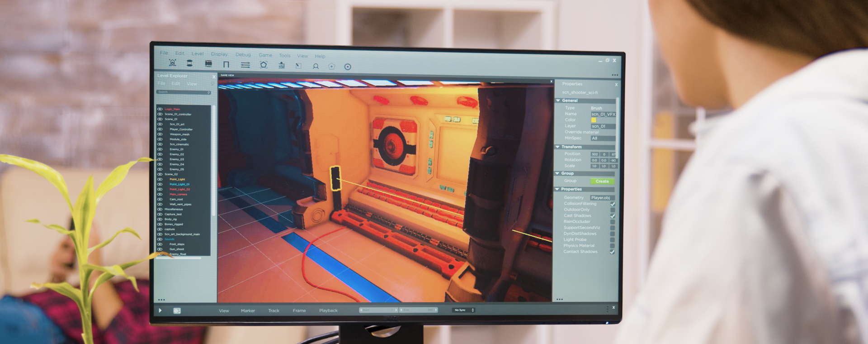Click the magnifier search icon in toolbar

pyautogui.click(x=316, y=66)
